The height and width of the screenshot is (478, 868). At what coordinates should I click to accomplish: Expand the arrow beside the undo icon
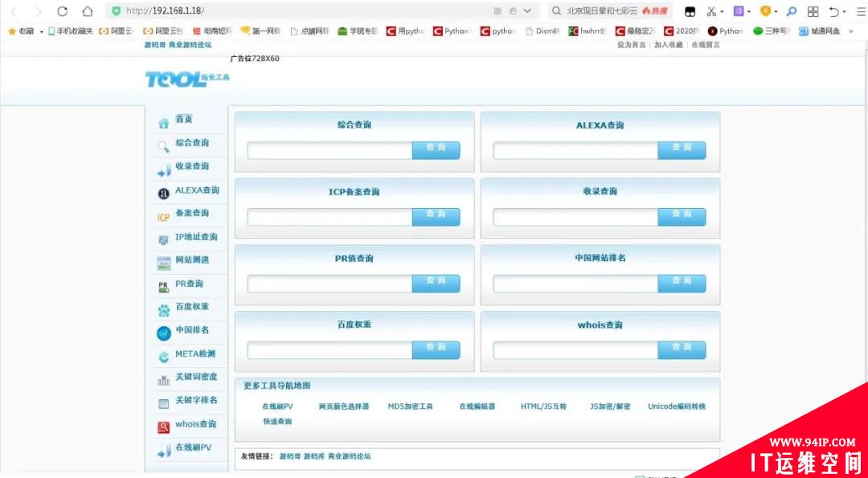[x=844, y=12]
